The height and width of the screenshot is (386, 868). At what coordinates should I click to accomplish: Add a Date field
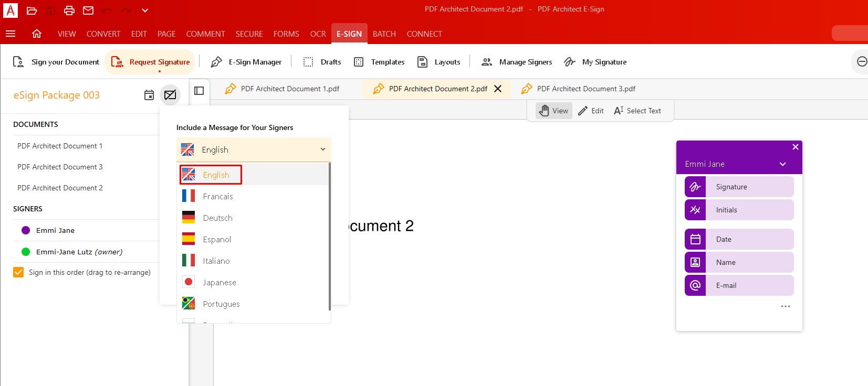(x=739, y=239)
